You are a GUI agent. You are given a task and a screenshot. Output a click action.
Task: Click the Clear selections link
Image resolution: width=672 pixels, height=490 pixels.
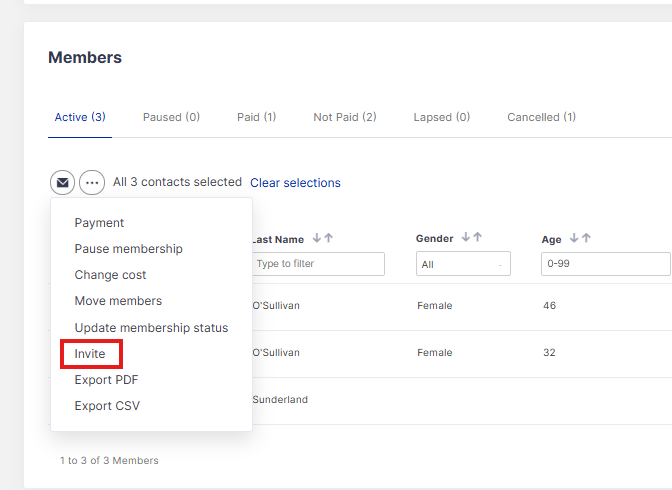pos(295,183)
